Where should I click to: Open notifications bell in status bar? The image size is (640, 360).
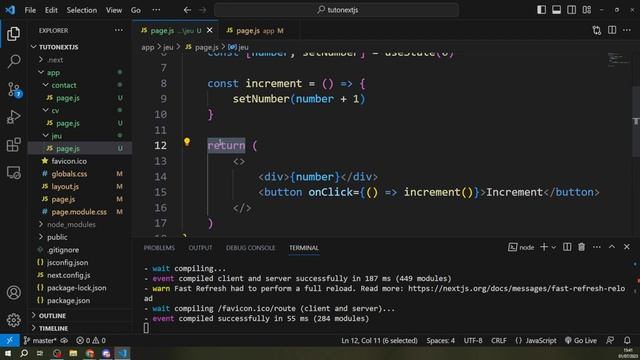coord(627,340)
